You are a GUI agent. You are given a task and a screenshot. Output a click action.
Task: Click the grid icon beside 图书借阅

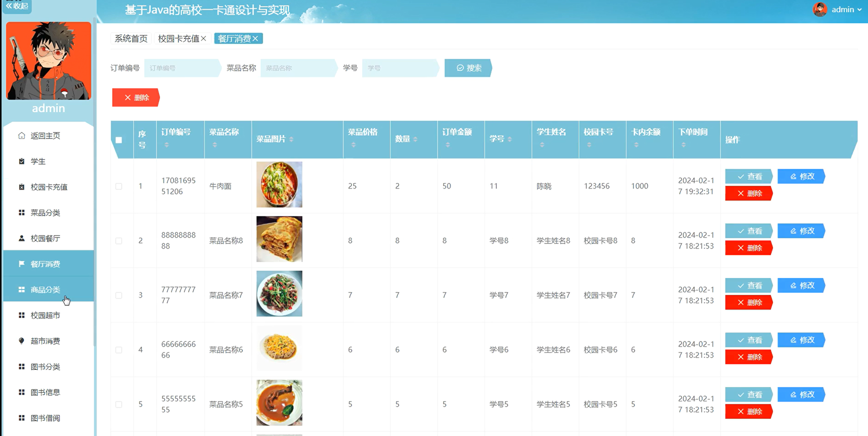(22, 418)
